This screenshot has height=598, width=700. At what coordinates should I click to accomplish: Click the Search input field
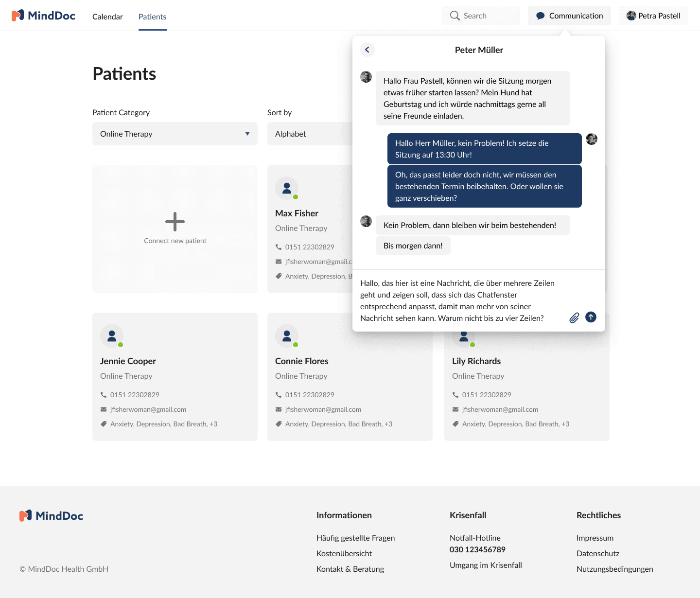pos(481,16)
